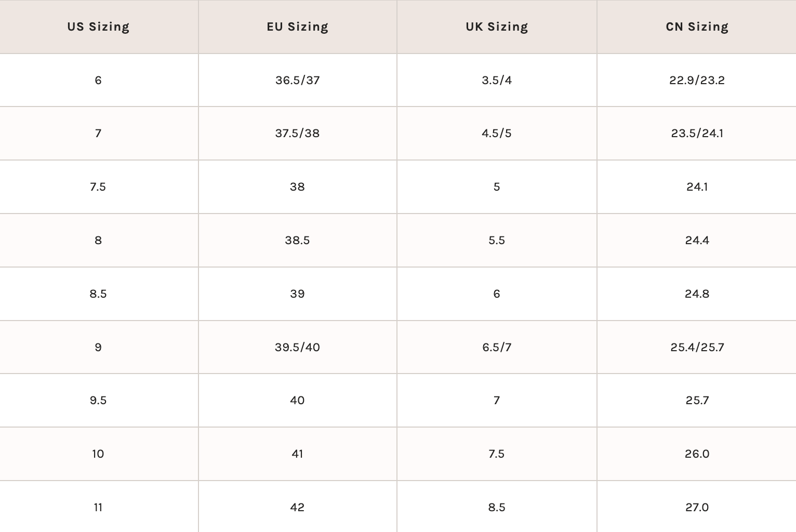
Task: Select the CN size 25.4/25.7 cell
Action: [x=697, y=348]
